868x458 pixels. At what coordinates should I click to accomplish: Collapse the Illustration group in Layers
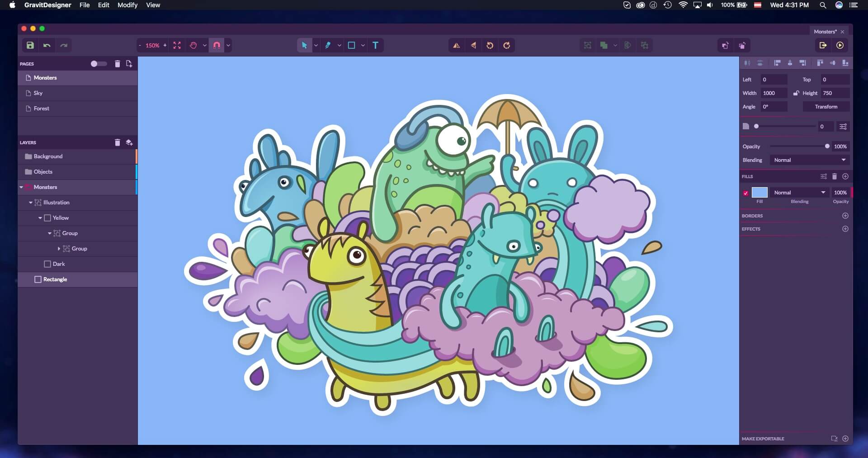click(30, 203)
